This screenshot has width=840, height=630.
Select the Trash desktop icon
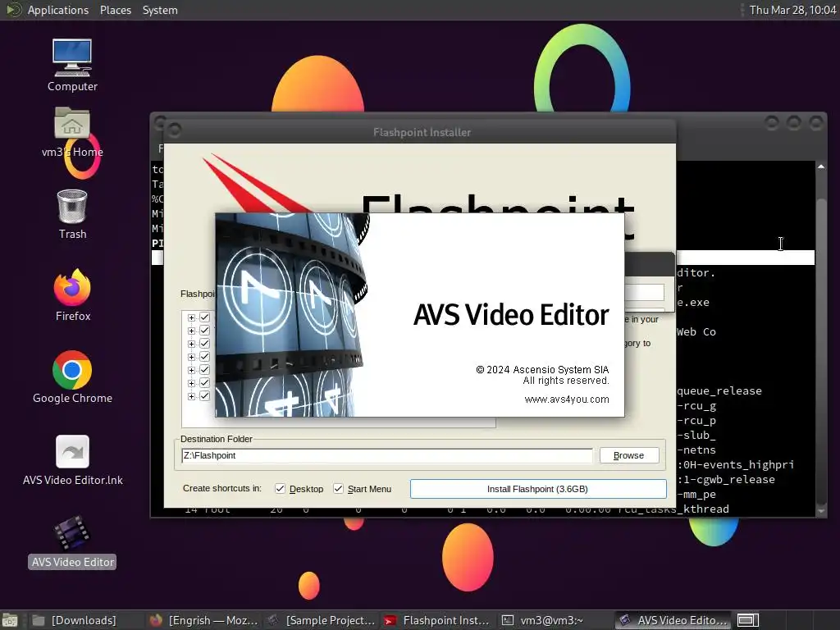72,206
